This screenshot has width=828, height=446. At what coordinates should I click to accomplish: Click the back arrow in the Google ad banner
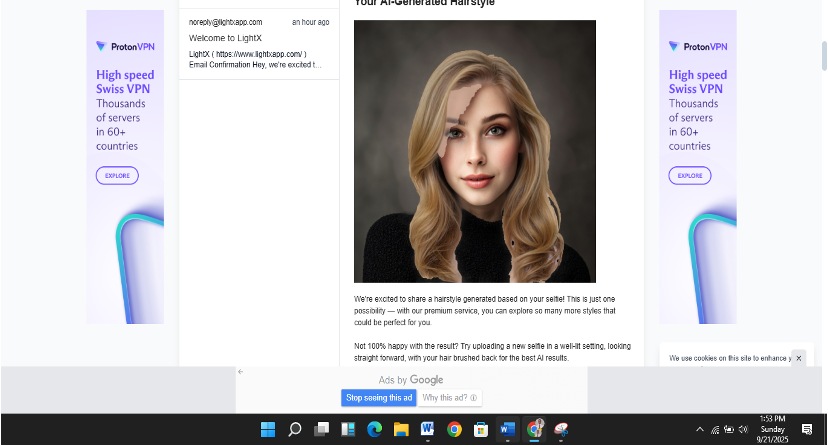(x=241, y=372)
